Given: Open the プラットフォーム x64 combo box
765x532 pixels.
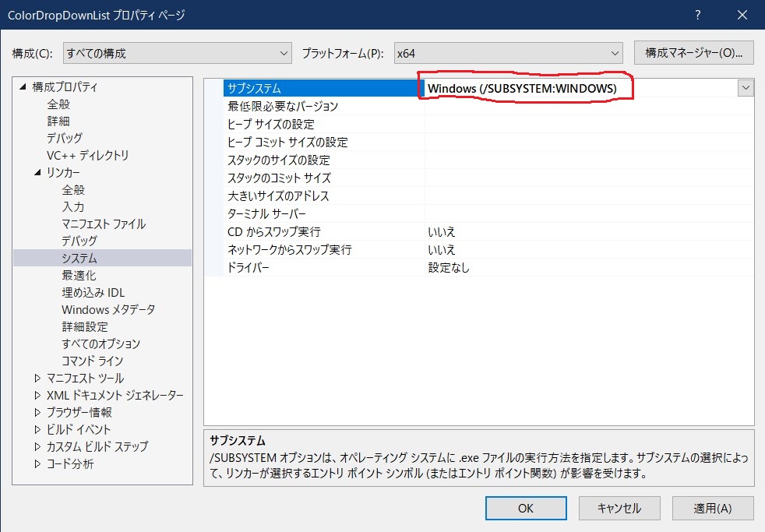Looking at the screenshot, I should point(508,53).
